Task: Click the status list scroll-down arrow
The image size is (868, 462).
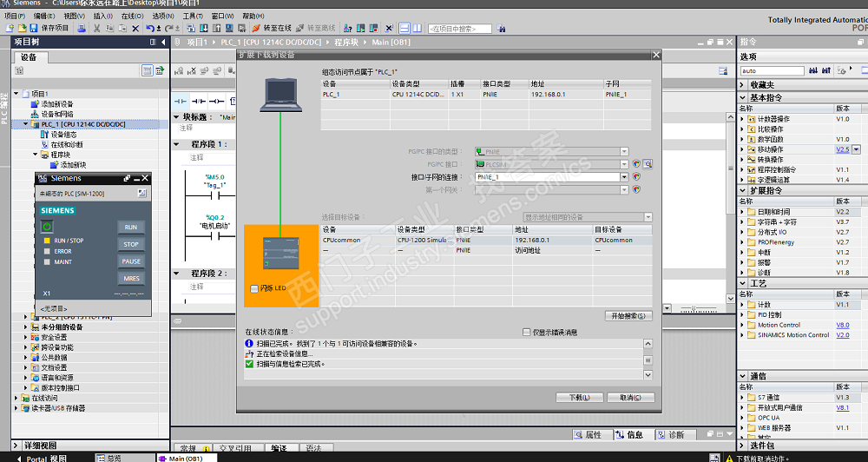Action: [x=648, y=375]
